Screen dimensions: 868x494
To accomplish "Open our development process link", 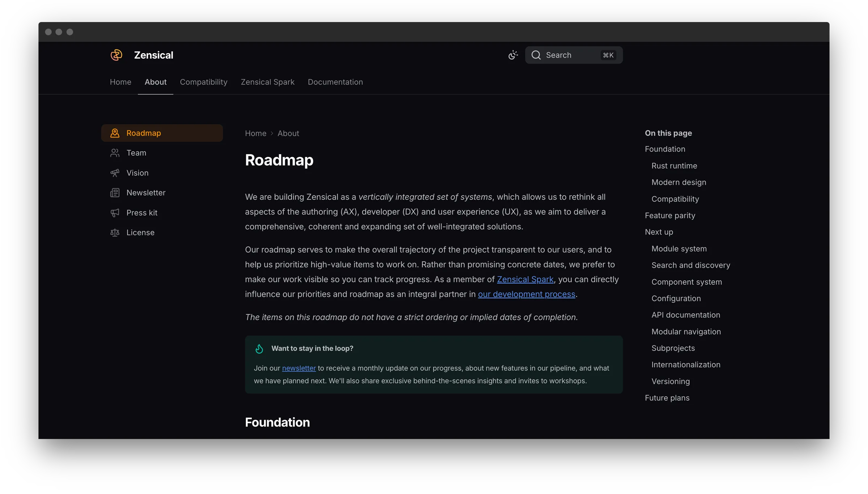I will coord(526,294).
